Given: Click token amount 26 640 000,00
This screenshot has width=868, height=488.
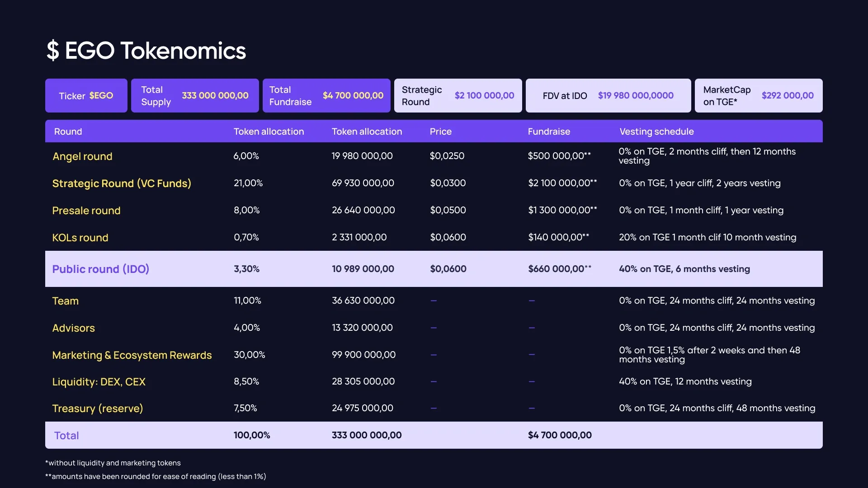Looking at the screenshot, I should point(363,210).
